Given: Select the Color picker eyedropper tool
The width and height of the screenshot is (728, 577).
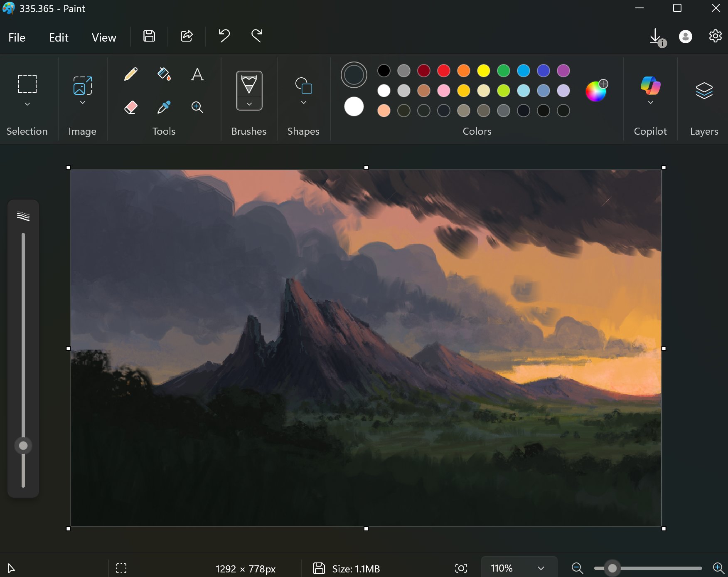Looking at the screenshot, I should [x=164, y=107].
